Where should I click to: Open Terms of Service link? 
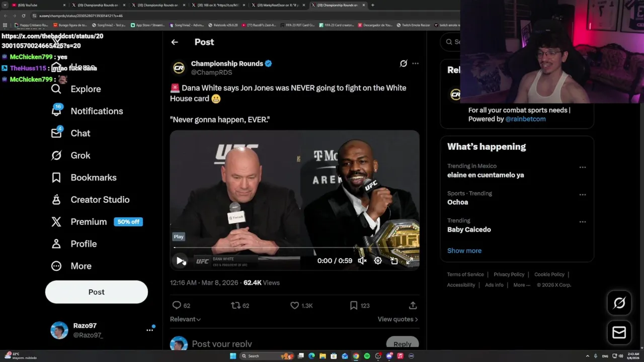point(465,275)
